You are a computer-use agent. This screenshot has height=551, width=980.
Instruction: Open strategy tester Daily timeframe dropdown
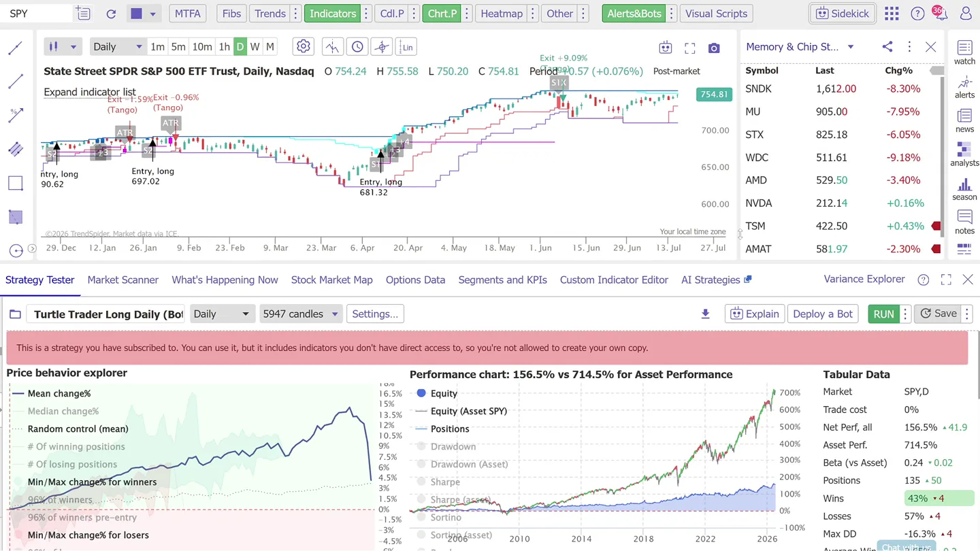pos(221,314)
